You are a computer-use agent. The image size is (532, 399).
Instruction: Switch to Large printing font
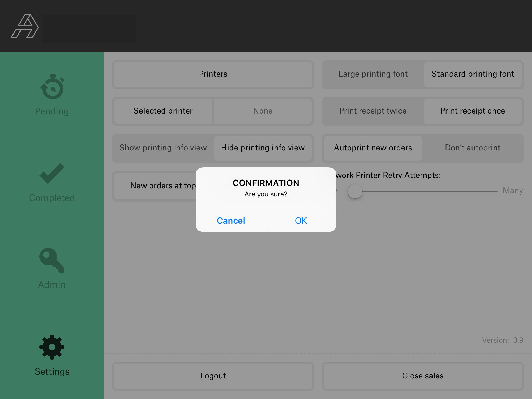tap(373, 74)
